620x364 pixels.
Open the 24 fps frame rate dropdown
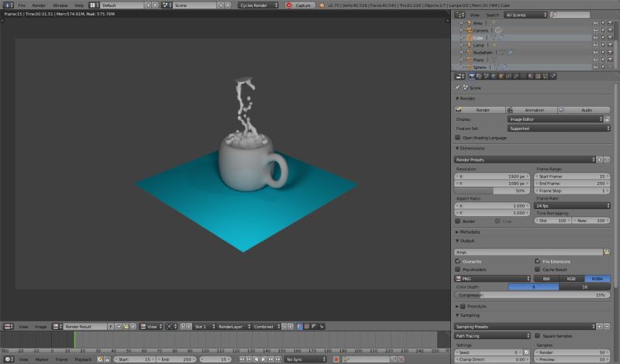coord(572,205)
